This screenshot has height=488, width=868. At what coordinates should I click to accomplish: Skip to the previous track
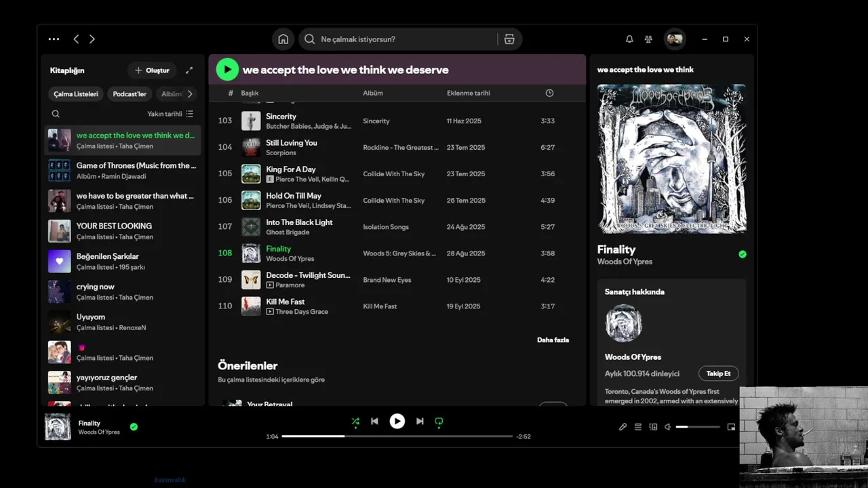point(374,421)
